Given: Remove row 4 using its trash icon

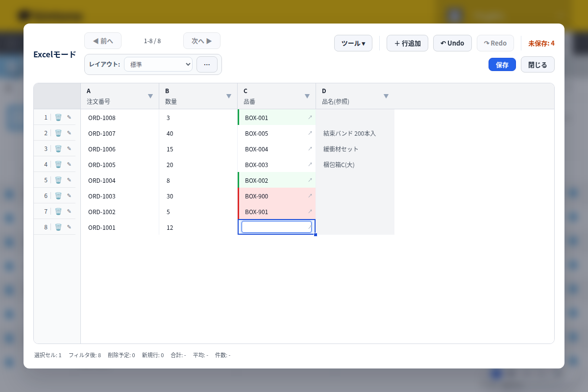Looking at the screenshot, I should point(58,164).
